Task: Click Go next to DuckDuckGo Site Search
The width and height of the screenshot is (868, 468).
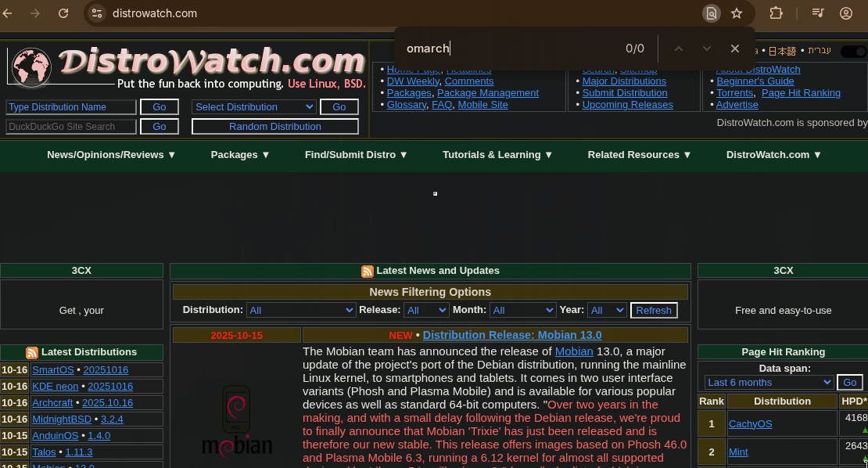Action: click(160, 126)
